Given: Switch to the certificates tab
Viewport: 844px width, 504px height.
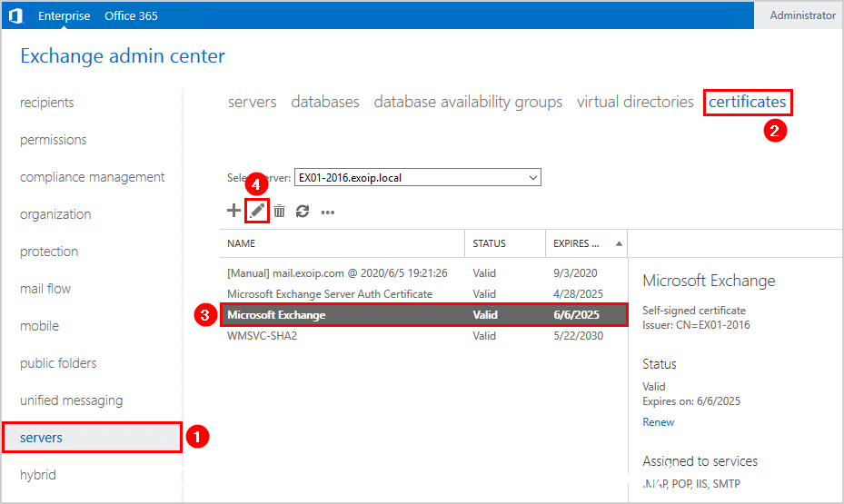Looking at the screenshot, I should click(x=747, y=102).
